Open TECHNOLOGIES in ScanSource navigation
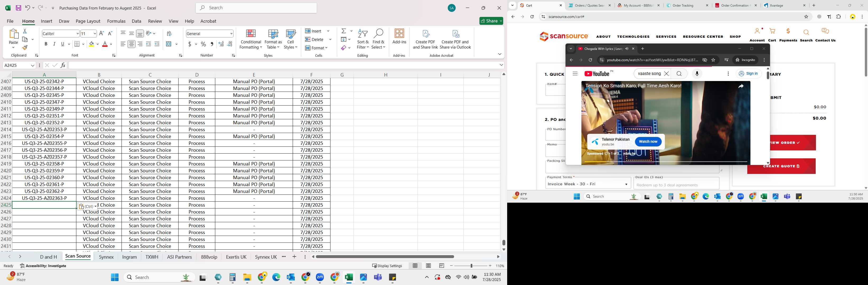This screenshot has width=868, height=285. pyautogui.click(x=633, y=37)
